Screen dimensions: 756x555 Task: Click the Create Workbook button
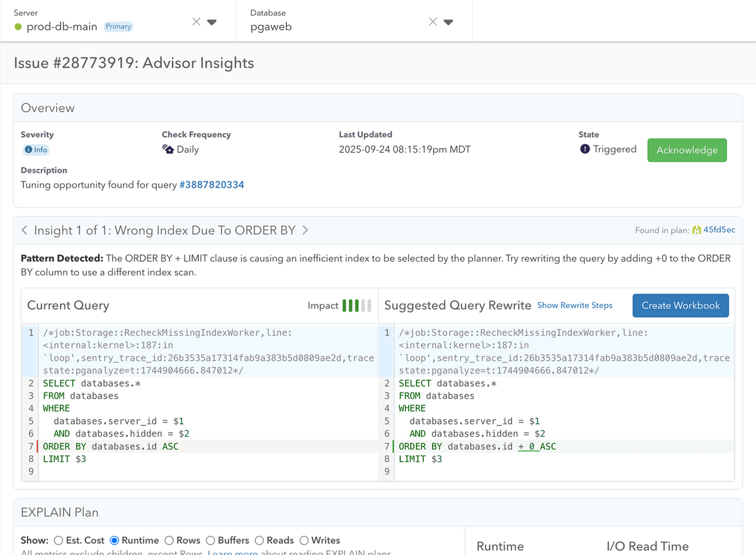(680, 306)
